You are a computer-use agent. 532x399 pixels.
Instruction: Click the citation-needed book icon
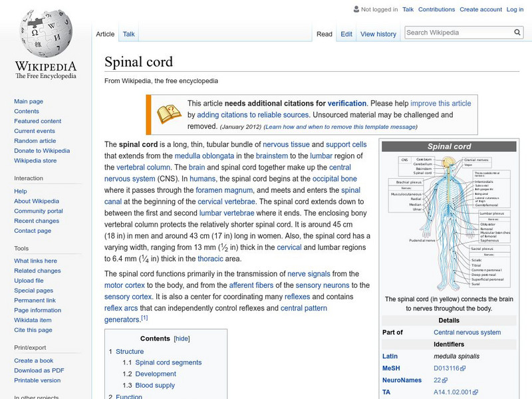coord(169,114)
